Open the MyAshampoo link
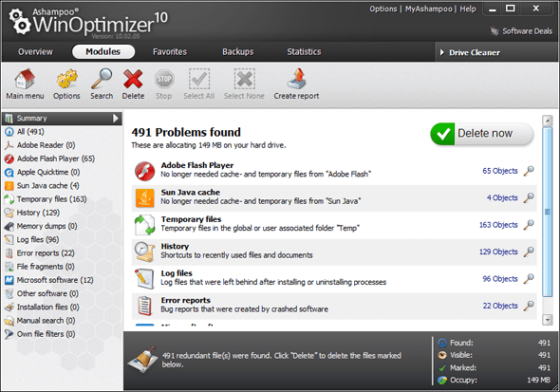This screenshot has height=392, width=560. click(429, 9)
